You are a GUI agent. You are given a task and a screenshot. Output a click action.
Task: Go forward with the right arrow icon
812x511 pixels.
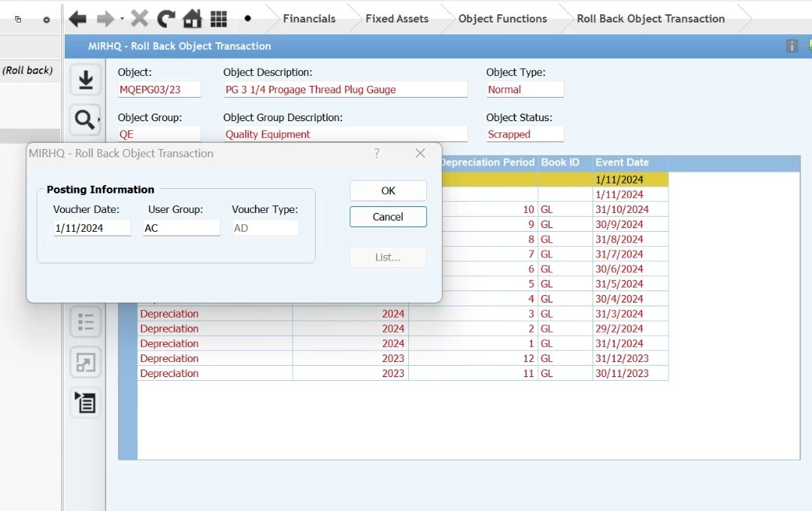pos(105,19)
